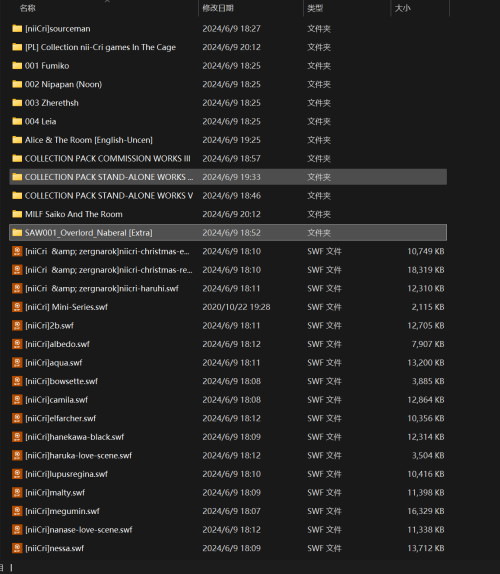Click the 2024/6/9 19:25 date cell
Screen dimensions: 500x574
pyautogui.click(x=231, y=140)
